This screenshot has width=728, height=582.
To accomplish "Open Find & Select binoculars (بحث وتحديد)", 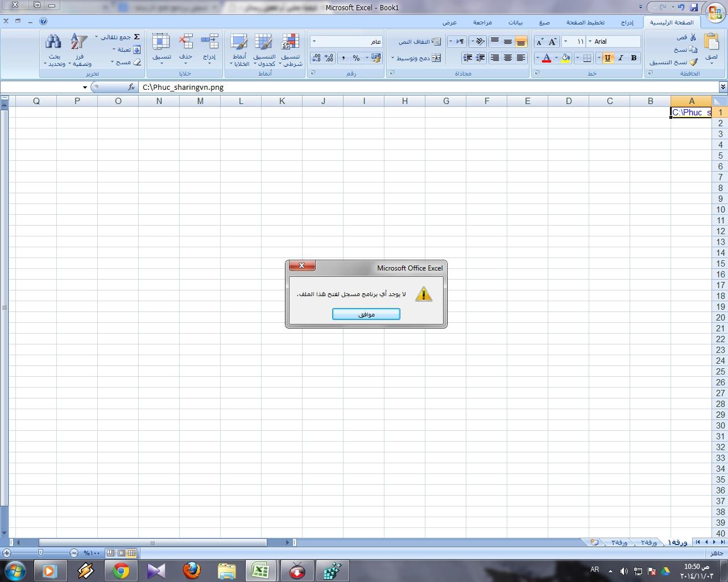I will (54, 50).
